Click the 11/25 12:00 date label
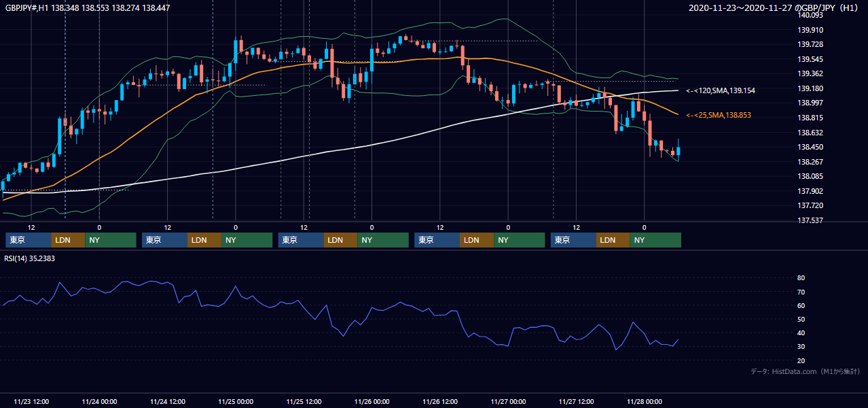This screenshot has width=868, height=408. coord(304,401)
